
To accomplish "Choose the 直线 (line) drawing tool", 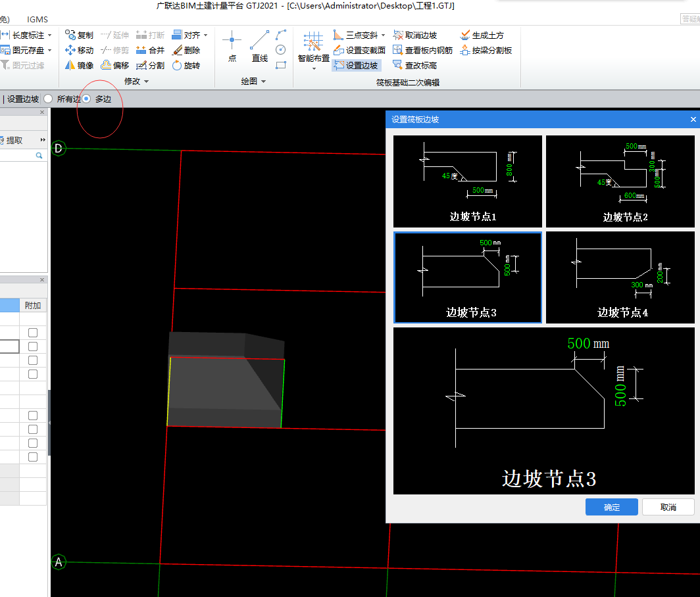I will (259, 47).
